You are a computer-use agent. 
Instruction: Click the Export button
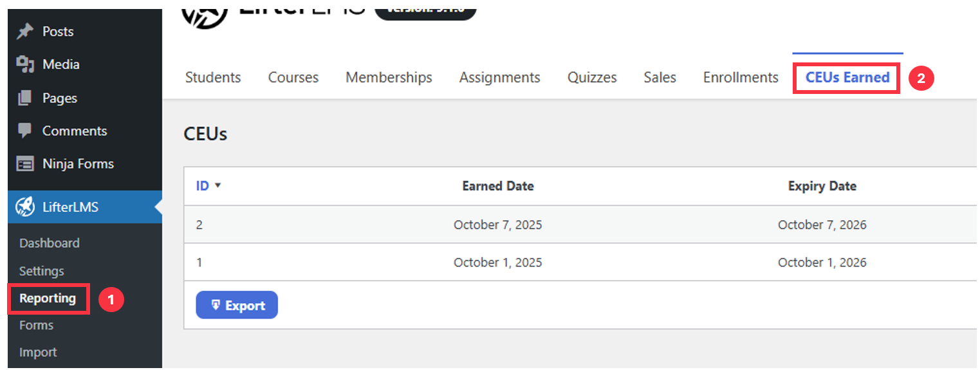(x=237, y=305)
